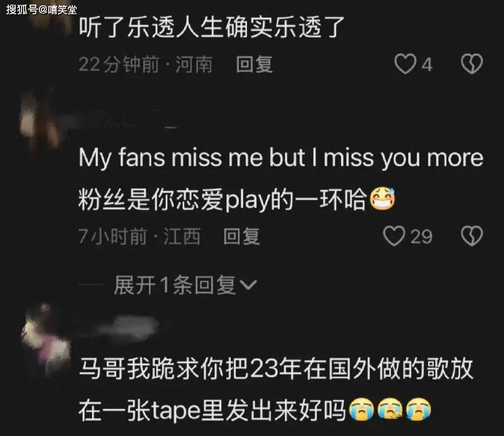Select the 马哥我跪求你 comment text
The height and width of the screenshot is (436, 504).
(x=276, y=389)
